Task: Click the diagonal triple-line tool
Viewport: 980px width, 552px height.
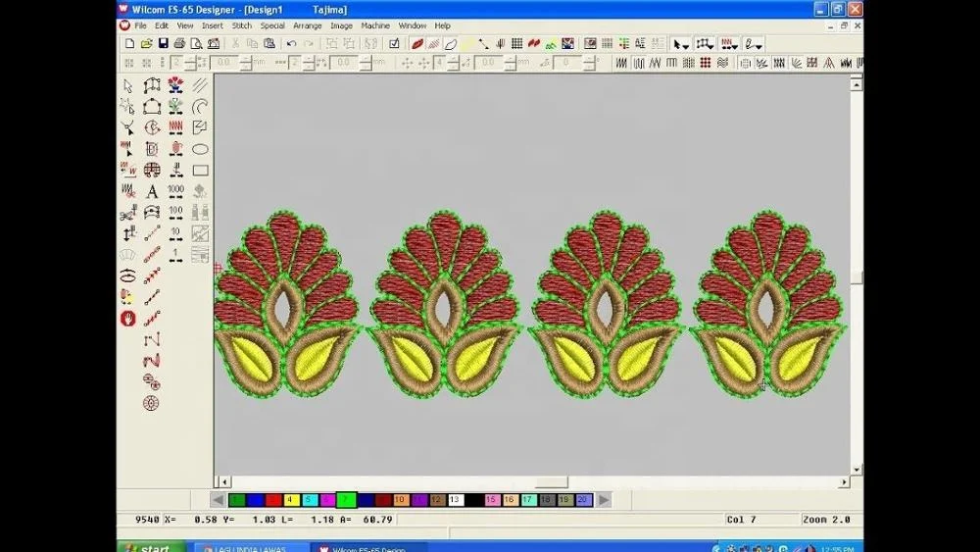Action: pyautogui.click(x=200, y=85)
